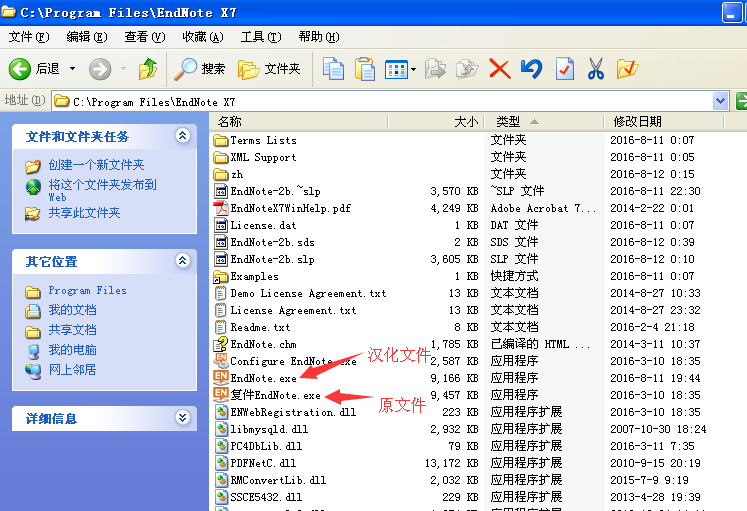Screen dimensions: 747x511
Task: Select the EndNote.chm help file icon
Action: 221,344
